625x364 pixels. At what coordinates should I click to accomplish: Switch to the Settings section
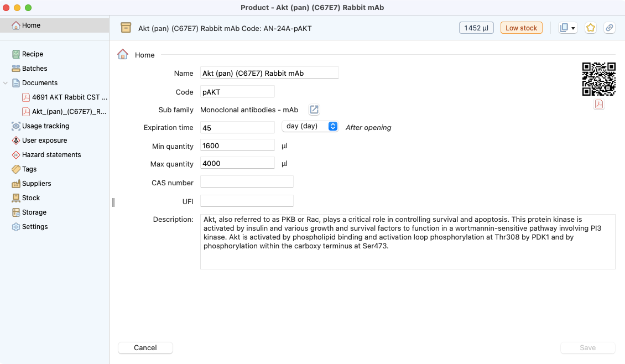click(34, 226)
